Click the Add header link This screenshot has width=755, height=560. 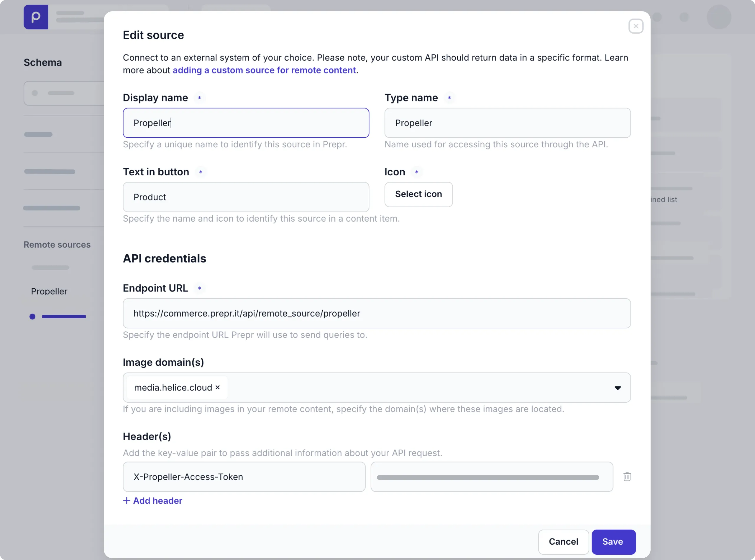157,501
